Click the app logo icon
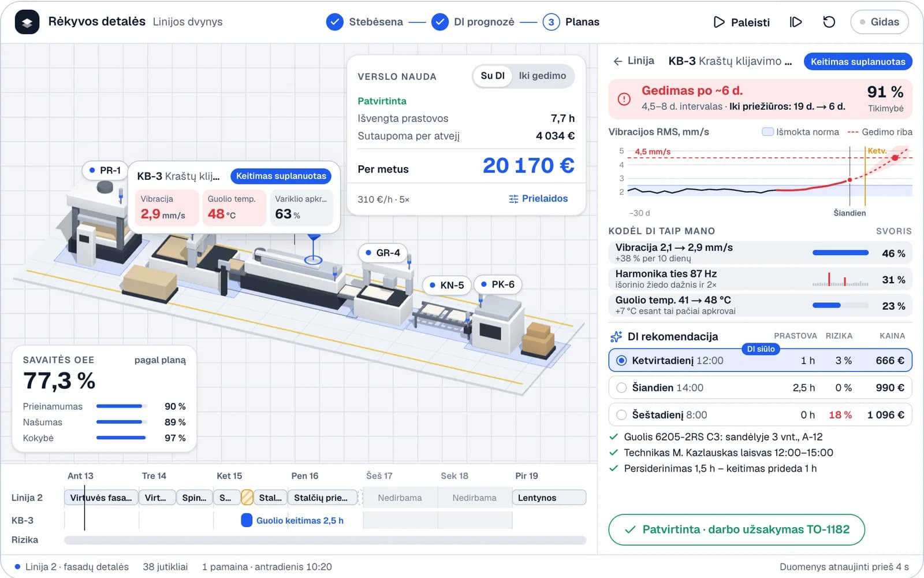The image size is (924, 578). coord(27,22)
